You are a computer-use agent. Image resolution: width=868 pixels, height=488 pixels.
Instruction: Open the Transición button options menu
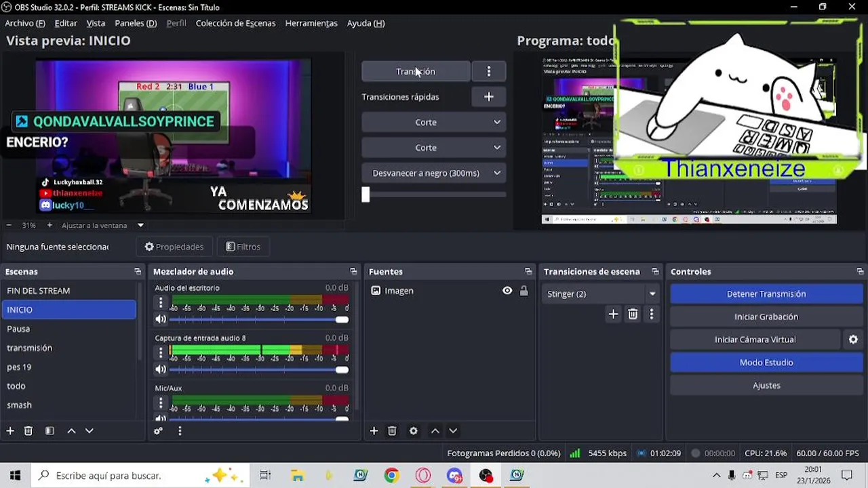489,71
